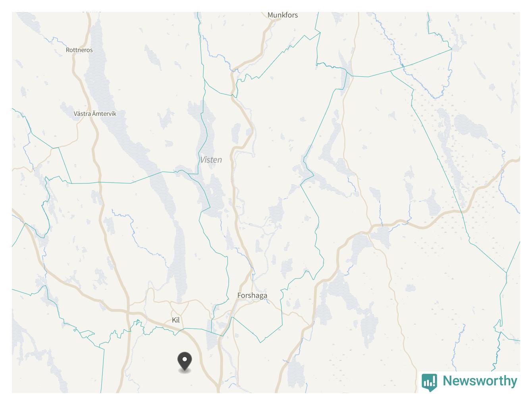Viewport: 532px width, 405px height.
Task: Click the black location marker pin
Action: tap(185, 361)
